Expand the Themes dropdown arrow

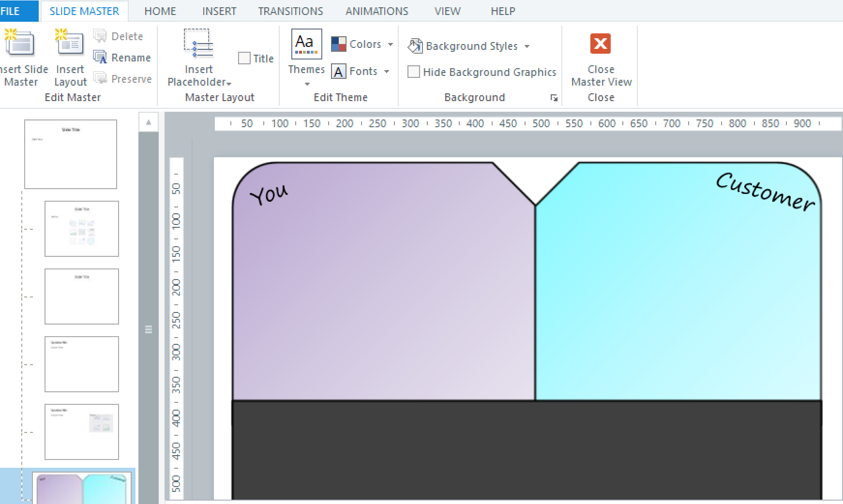click(307, 84)
